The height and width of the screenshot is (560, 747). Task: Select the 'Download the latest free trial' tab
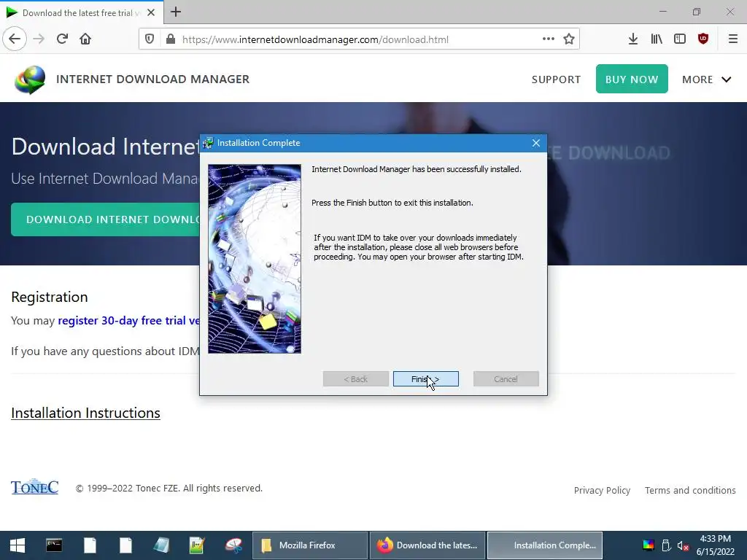(x=81, y=12)
